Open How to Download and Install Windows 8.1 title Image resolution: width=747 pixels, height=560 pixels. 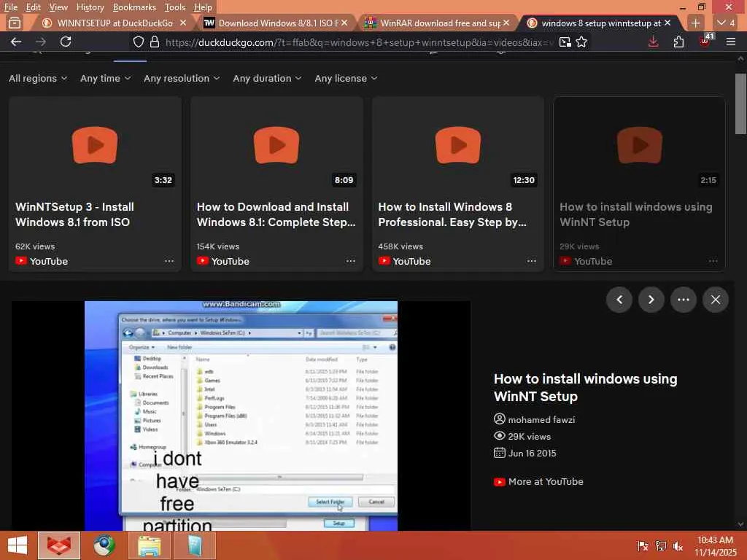click(x=276, y=214)
